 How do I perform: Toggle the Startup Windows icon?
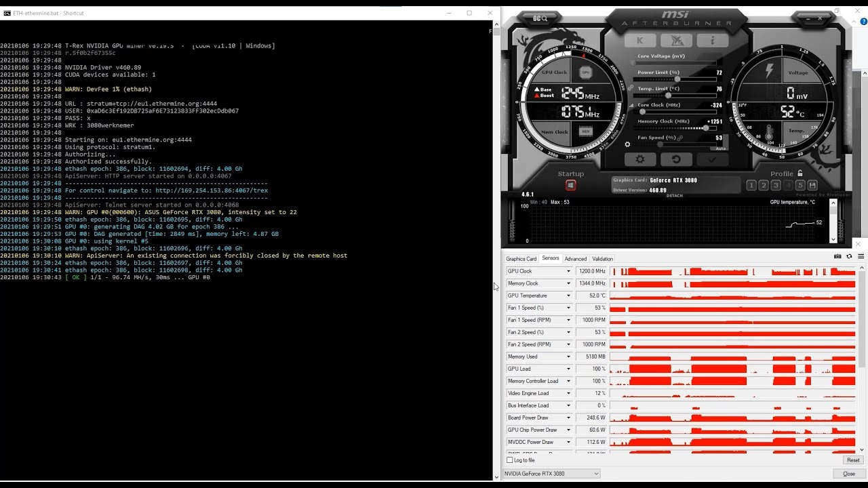click(571, 185)
